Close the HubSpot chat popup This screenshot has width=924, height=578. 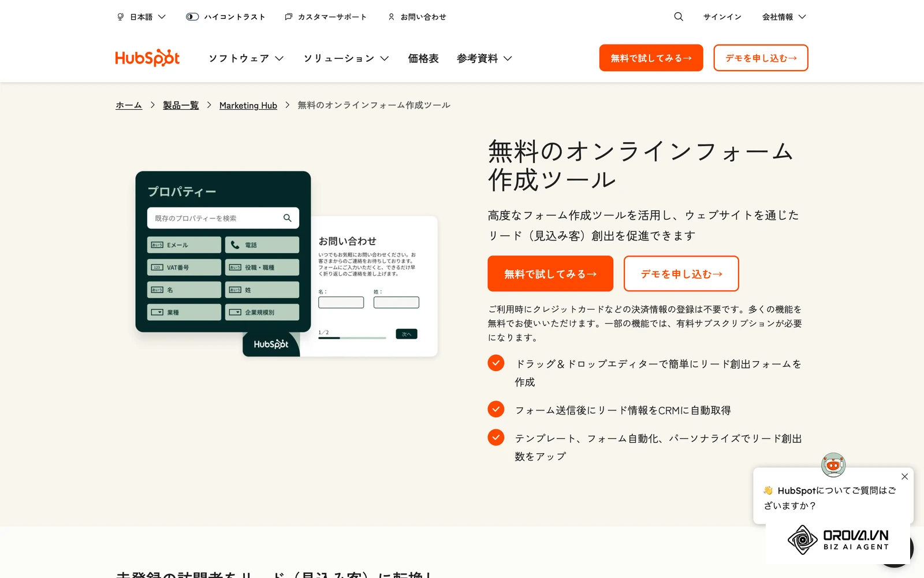click(x=905, y=477)
